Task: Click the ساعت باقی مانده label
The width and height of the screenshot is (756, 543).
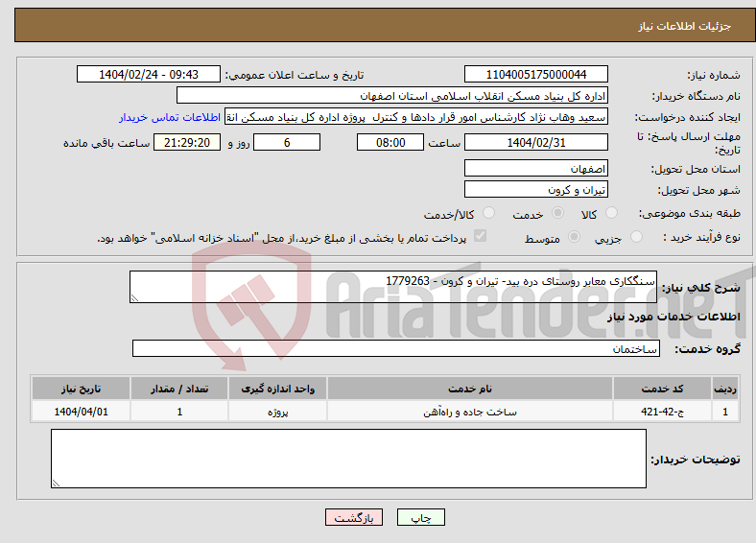Action: click(x=106, y=143)
